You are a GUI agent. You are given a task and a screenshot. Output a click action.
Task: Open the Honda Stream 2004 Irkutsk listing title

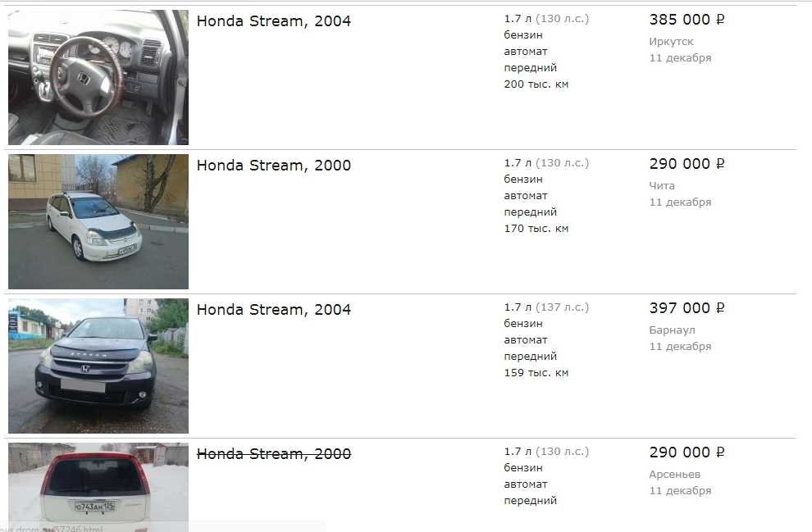pos(273,21)
